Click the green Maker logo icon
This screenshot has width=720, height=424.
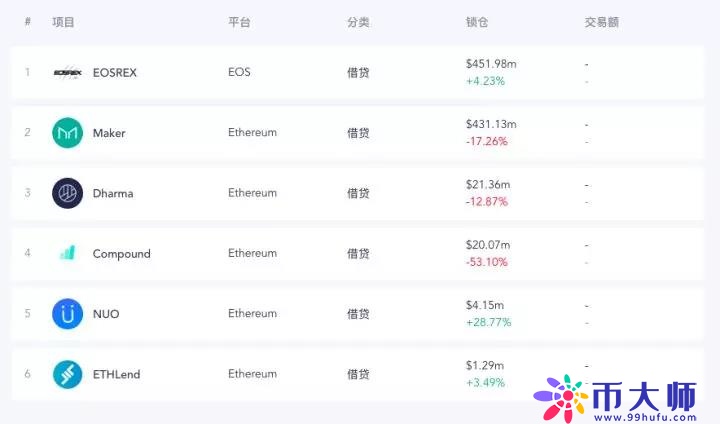tap(68, 133)
